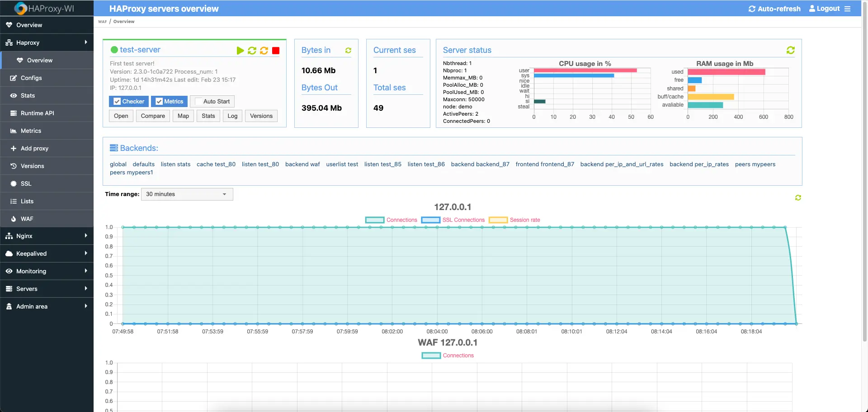Refresh the metrics graphs with the refresh icon
The height and width of the screenshot is (412, 868).
(798, 197)
